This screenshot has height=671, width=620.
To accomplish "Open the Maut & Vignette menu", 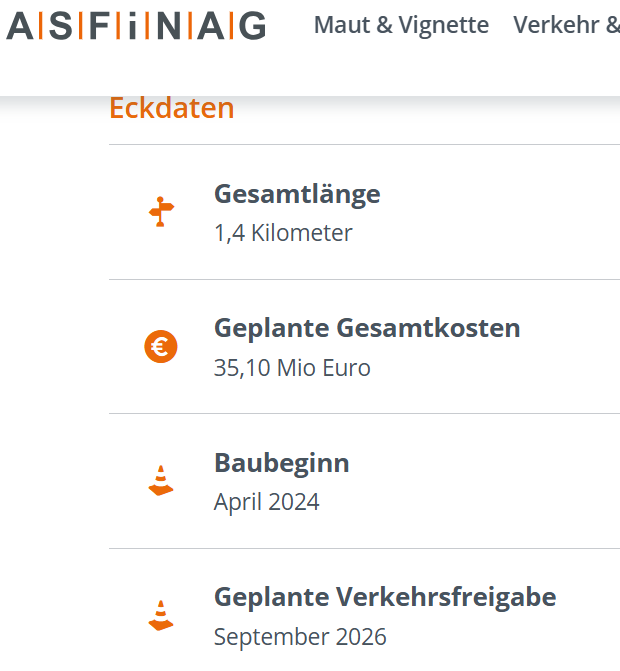I will coord(401,25).
